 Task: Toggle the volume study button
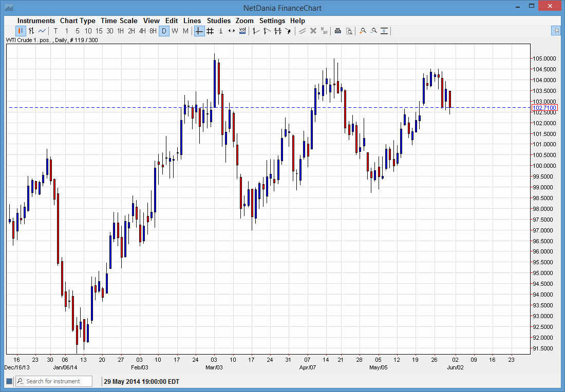pyautogui.click(x=242, y=31)
